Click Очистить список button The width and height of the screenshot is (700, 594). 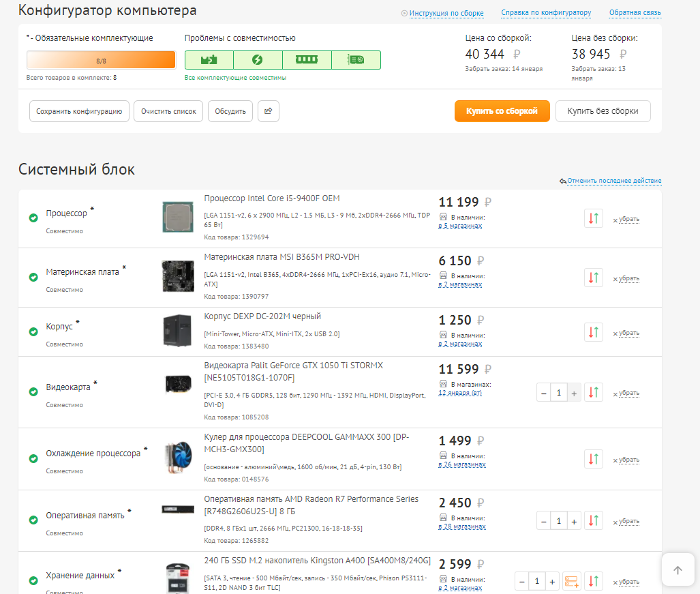point(168,111)
